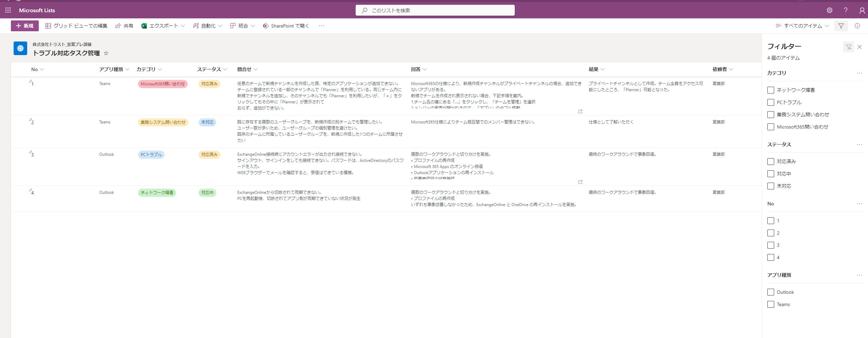Click the list search field
The height and width of the screenshot is (338, 868).
[x=435, y=10]
